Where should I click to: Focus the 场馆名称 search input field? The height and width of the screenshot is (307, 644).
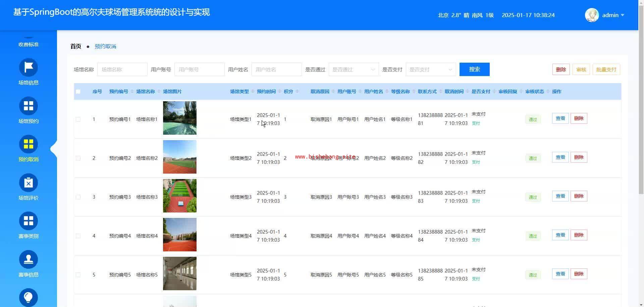click(122, 69)
